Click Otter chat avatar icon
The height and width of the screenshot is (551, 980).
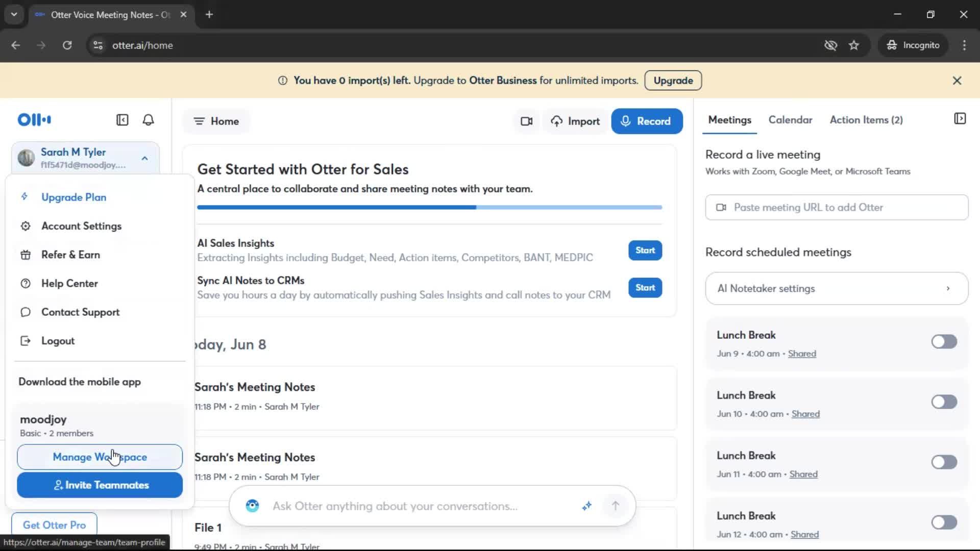(252, 506)
